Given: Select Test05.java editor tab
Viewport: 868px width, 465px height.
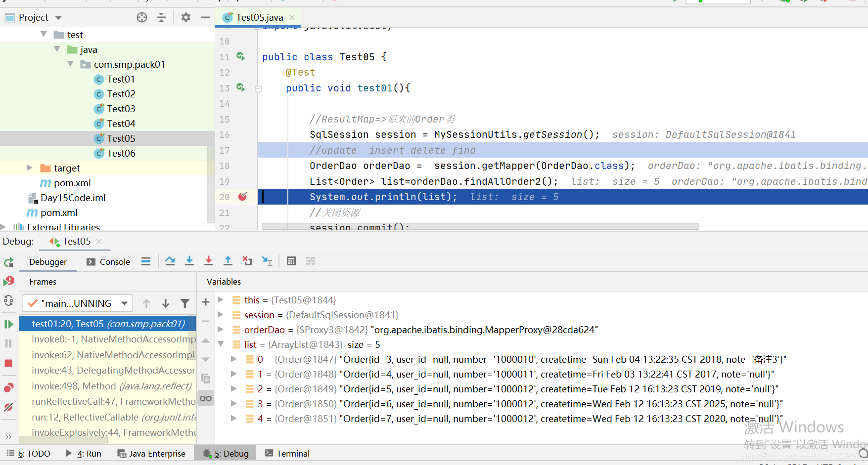Looking at the screenshot, I should point(259,17).
